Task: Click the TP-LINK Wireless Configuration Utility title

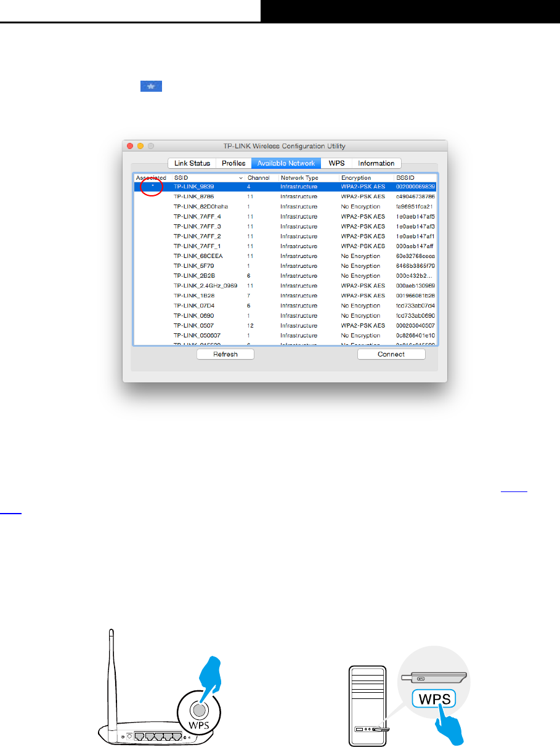Action: pos(284,146)
